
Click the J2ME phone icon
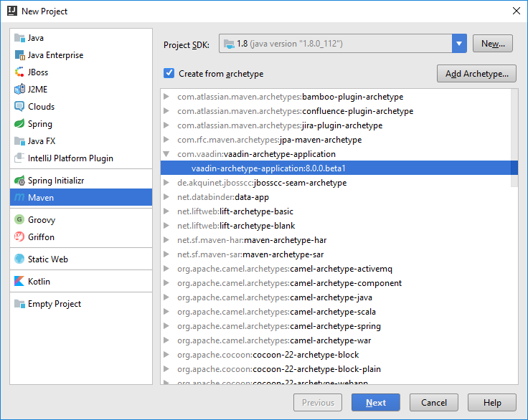point(19,89)
